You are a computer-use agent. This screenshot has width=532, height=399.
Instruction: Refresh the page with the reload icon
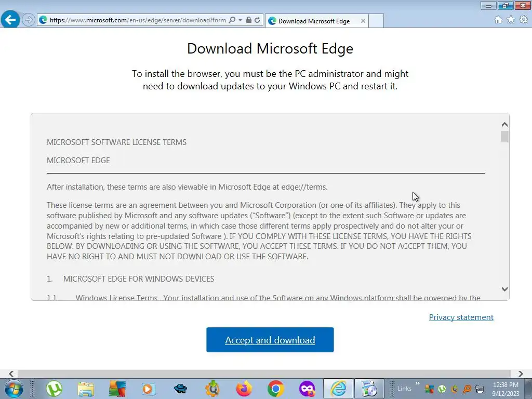(257, 20)
